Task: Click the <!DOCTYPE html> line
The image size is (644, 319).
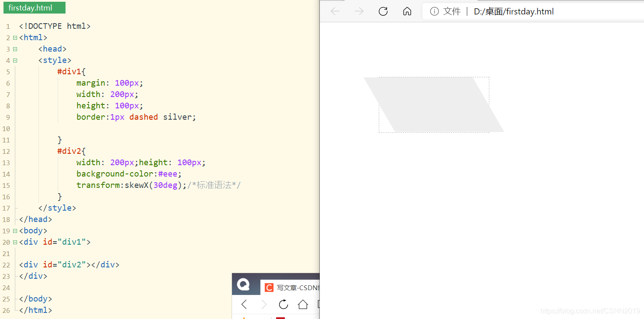Action: click(55, 26)
